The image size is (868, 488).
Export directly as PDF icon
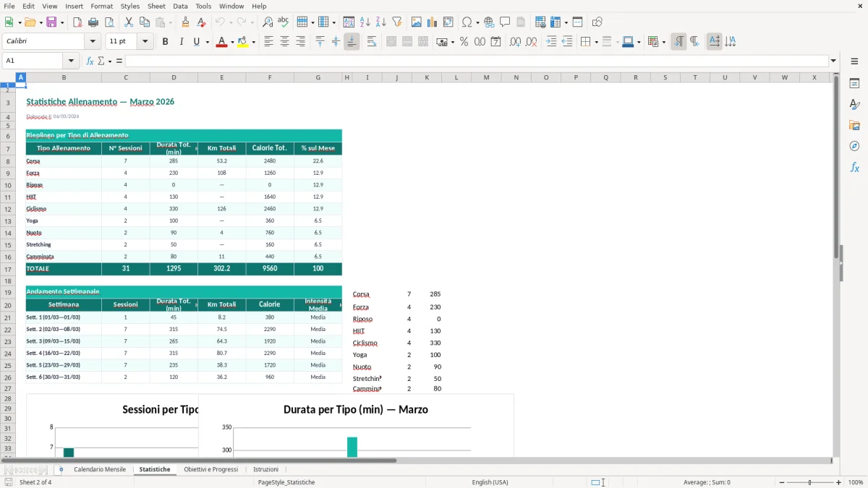point(77,22)
